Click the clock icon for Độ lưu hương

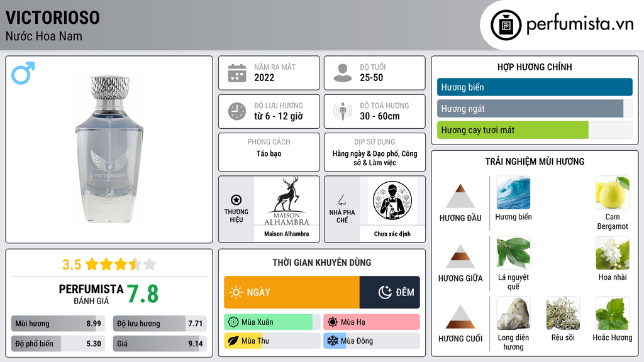click(x=237, y=111)
